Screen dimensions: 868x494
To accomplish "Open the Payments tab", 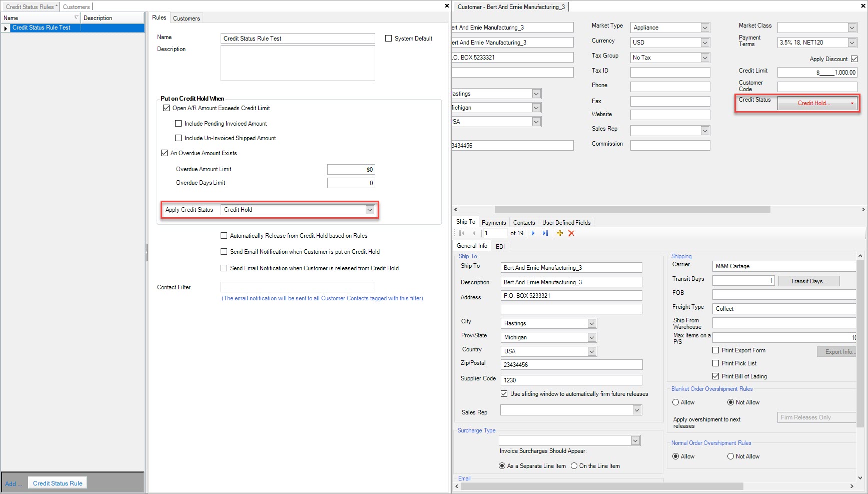I will [494, 223].
